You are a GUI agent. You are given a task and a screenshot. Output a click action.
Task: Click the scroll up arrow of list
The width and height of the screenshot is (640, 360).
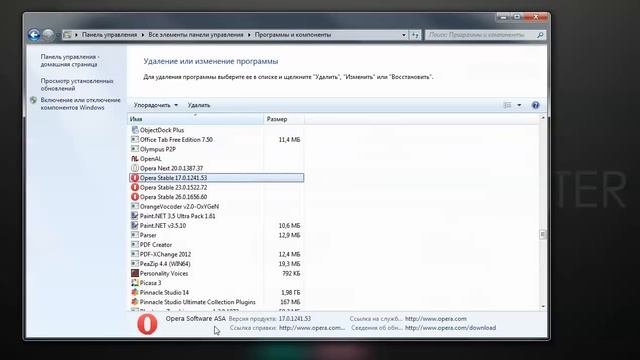[x=542, y=118]
